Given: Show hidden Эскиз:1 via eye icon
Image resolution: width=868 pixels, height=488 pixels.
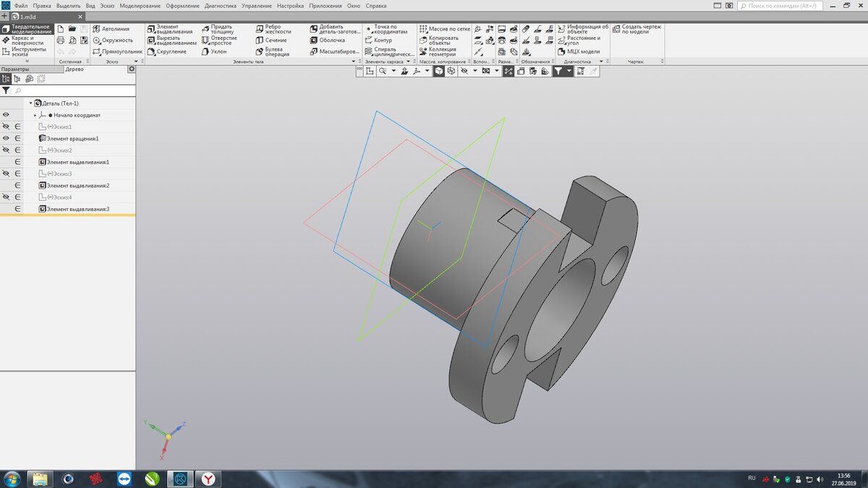Looking at the screenshot, I should pos(6,127).
